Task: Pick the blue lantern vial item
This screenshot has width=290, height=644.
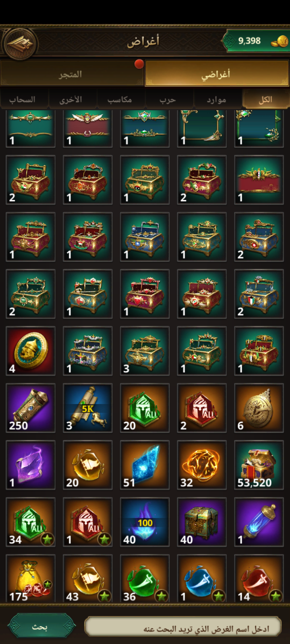Action: pyautogui.click(x=259, y=522)
